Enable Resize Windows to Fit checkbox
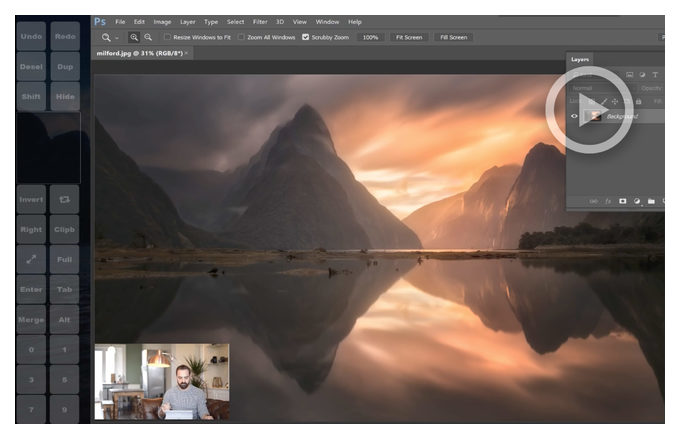The width and height of the screenshot is (680, 439). tap(167, 37)
